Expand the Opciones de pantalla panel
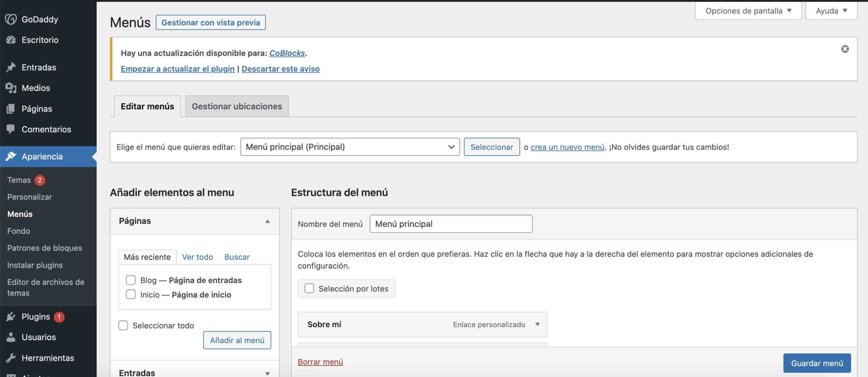This screenshot has width=868, height=377. pos(748,11)
